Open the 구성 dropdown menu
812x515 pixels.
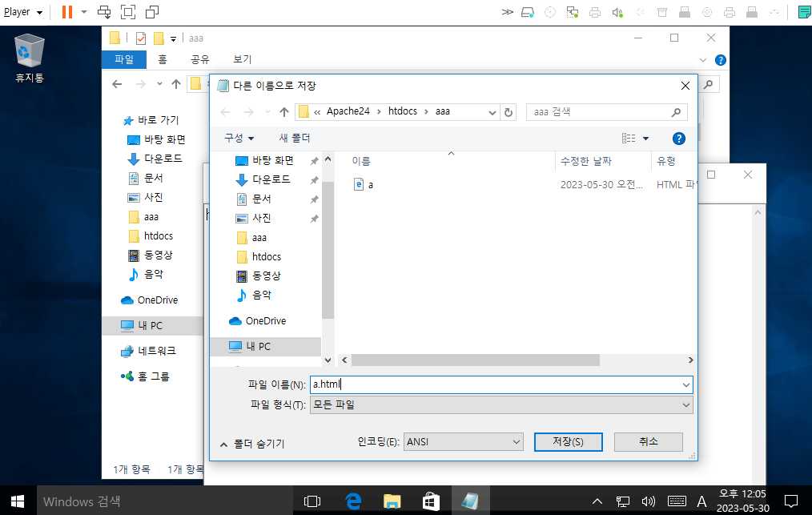coord(239,139)
